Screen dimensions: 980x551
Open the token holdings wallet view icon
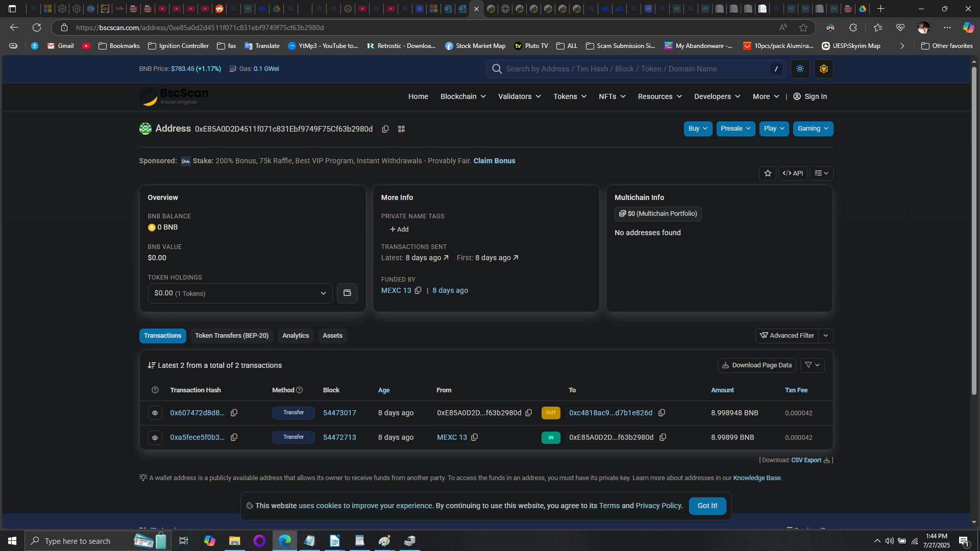(x=347, y=293)
